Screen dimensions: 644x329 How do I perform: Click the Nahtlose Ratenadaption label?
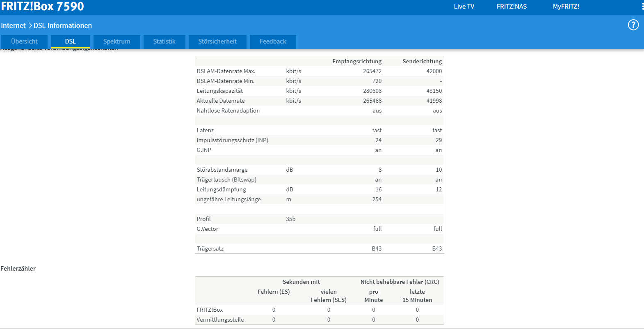(x=228, y=110)
